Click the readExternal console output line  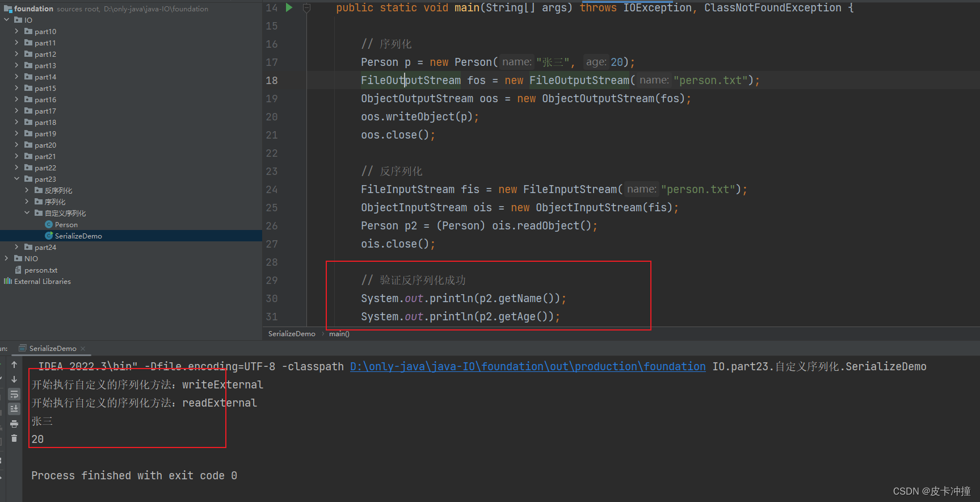[144, 403]
